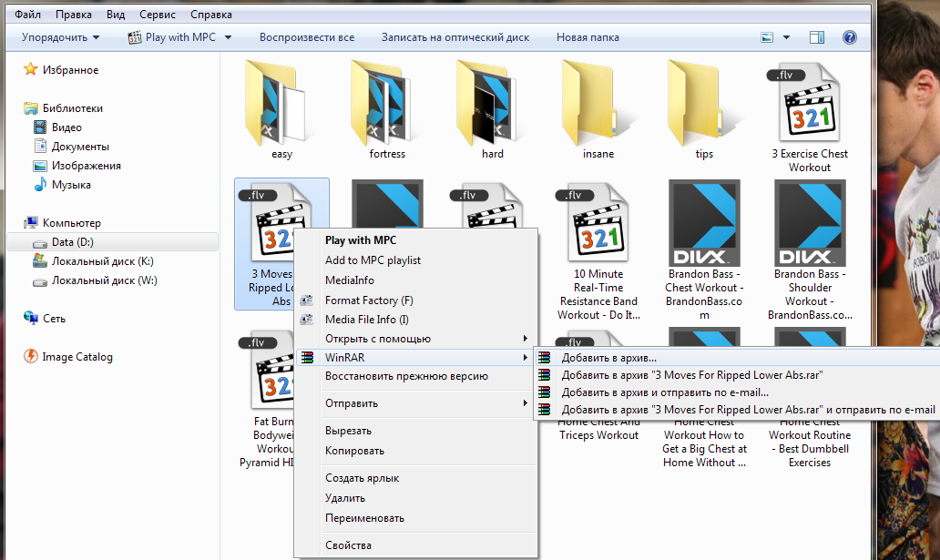Click 'Записать на оптический диск' button
This screenshot has width=940, height=560.
[x=455, y=37]
